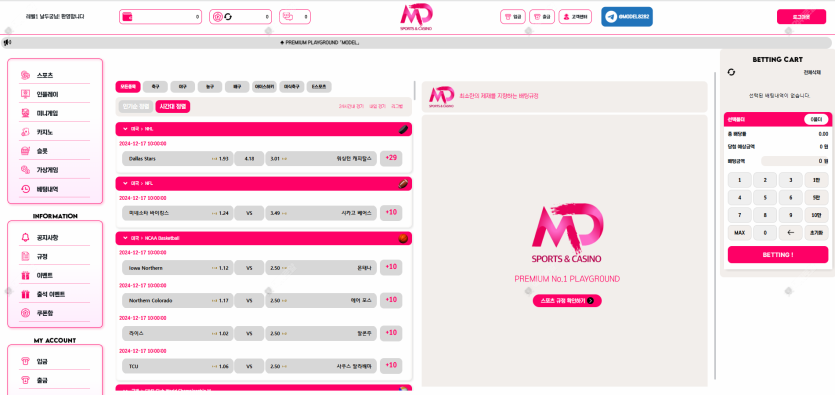Open the 스포츠 sidebar menu icon
835x395 pixels.
(x=25, y=76)
